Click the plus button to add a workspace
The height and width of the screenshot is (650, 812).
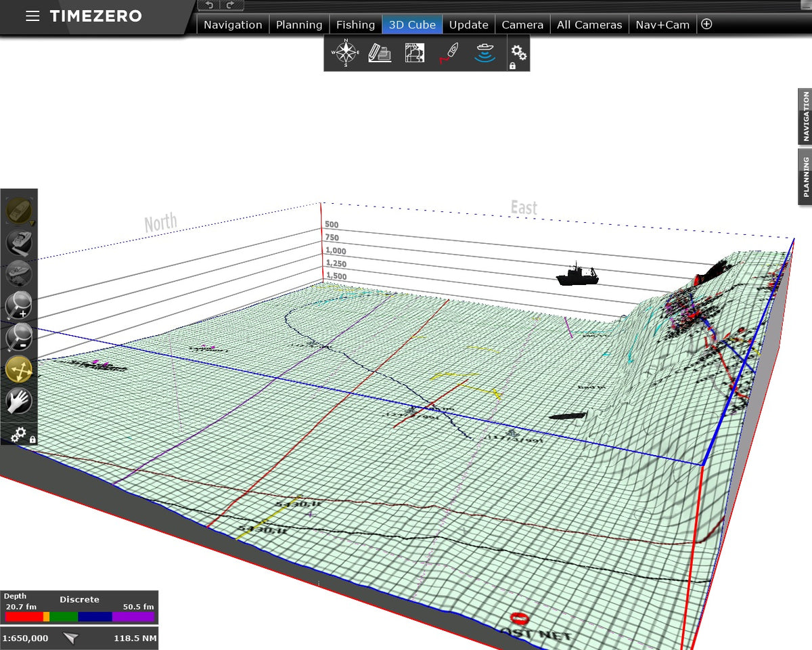pos(706,24)
